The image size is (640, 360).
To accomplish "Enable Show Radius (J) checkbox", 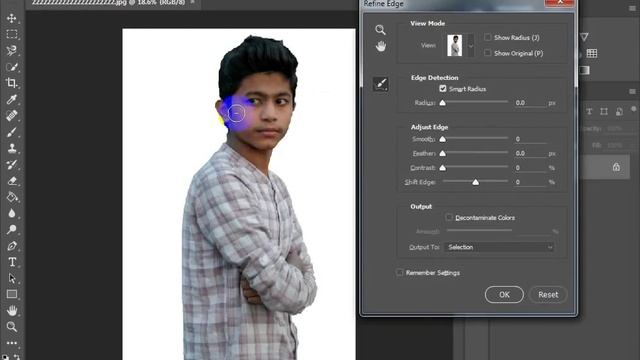I will click(487, 38).
